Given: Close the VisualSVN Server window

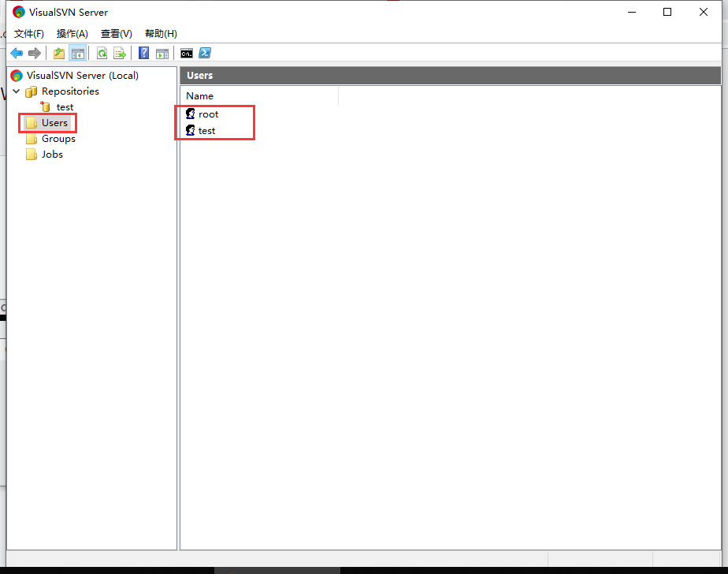Looking at the screenshot, I should point(704,12).
